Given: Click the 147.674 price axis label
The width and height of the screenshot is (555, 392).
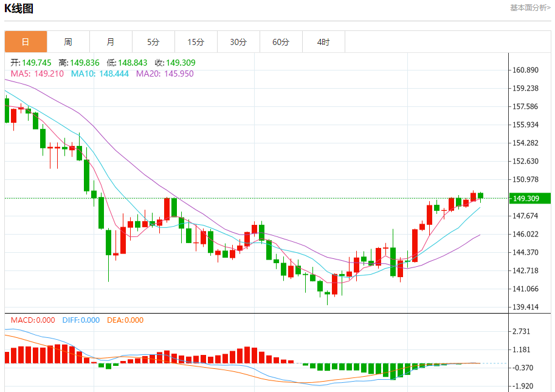Looking at the screenshot, I should [526, 216].
